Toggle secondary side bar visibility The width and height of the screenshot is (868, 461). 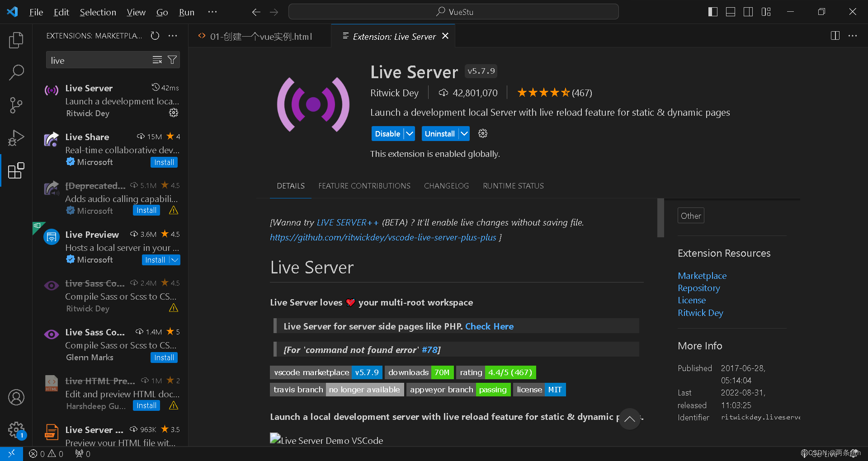[748, 12]
